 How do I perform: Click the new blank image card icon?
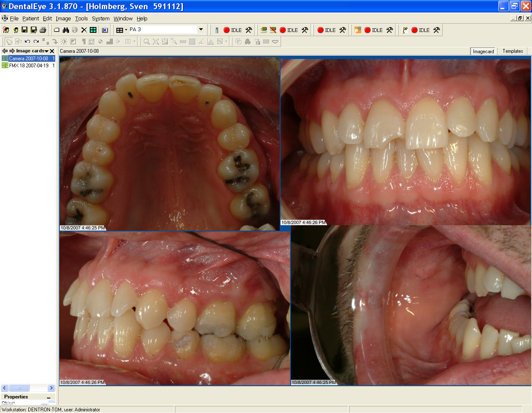(57, 30)
